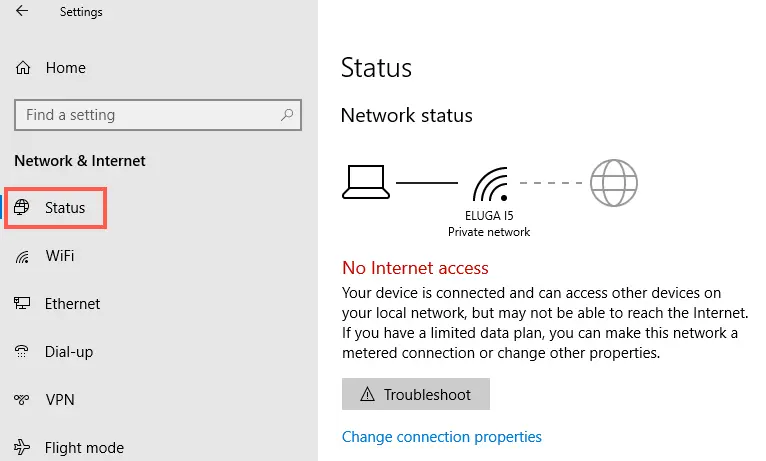This screenshot has width=766, height=461.
Task: Click the Ethernet monitor icon
Action: (x=22, y=304)
